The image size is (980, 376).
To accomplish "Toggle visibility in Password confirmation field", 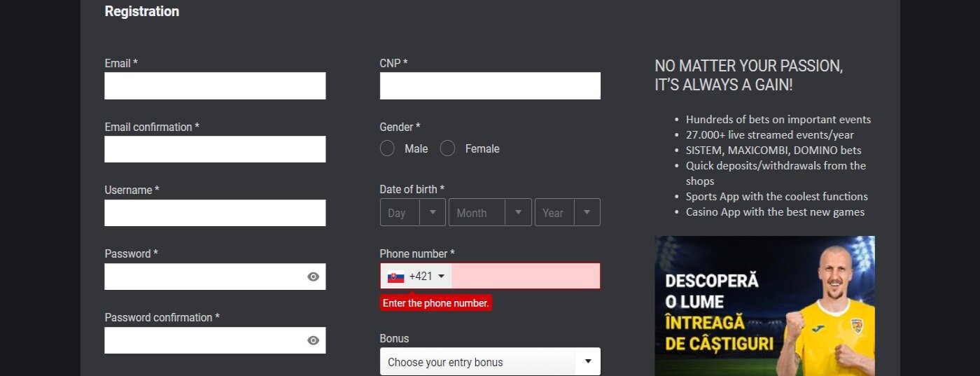I will coord(313,340).
